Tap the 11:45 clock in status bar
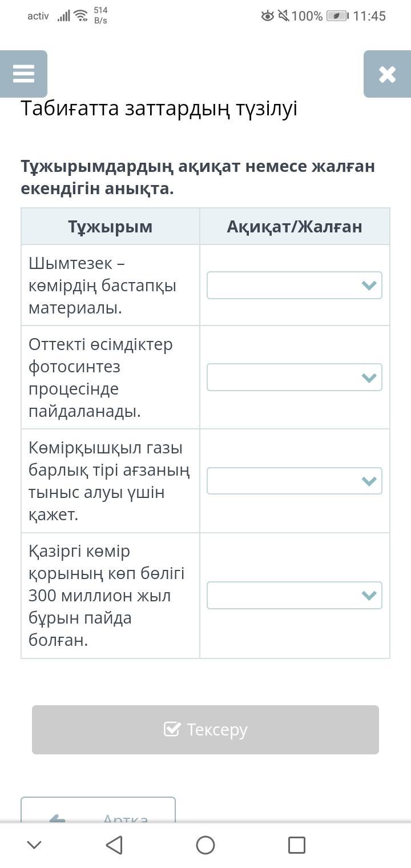The image size is (411, 868). click(369, 16)
